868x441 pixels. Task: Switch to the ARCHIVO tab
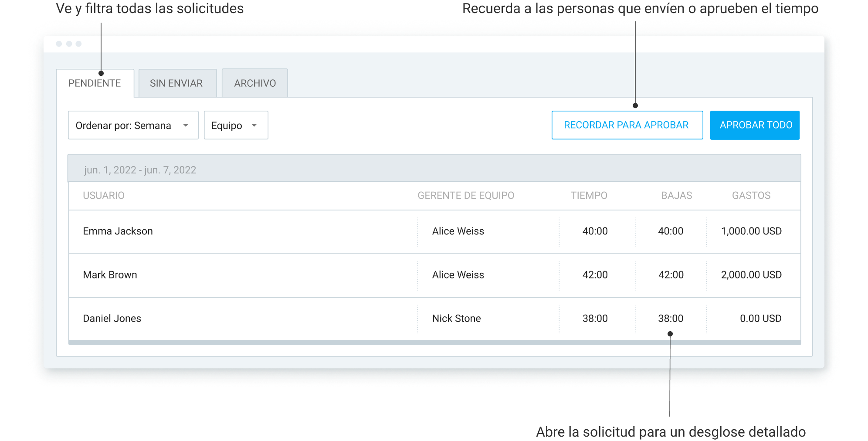[x=255, y=83]
